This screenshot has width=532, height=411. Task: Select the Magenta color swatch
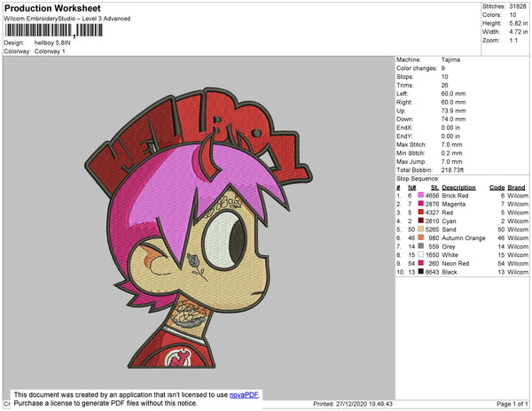421,204
